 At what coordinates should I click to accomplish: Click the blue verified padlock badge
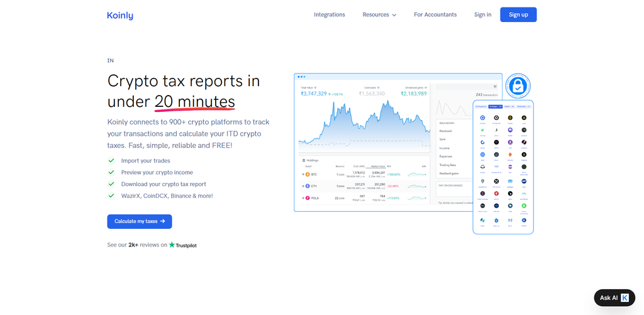[x=518, y=86]
